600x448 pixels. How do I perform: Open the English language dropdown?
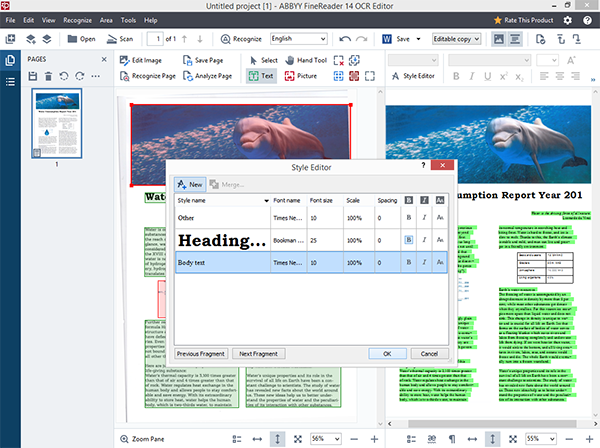pos(297,39)
